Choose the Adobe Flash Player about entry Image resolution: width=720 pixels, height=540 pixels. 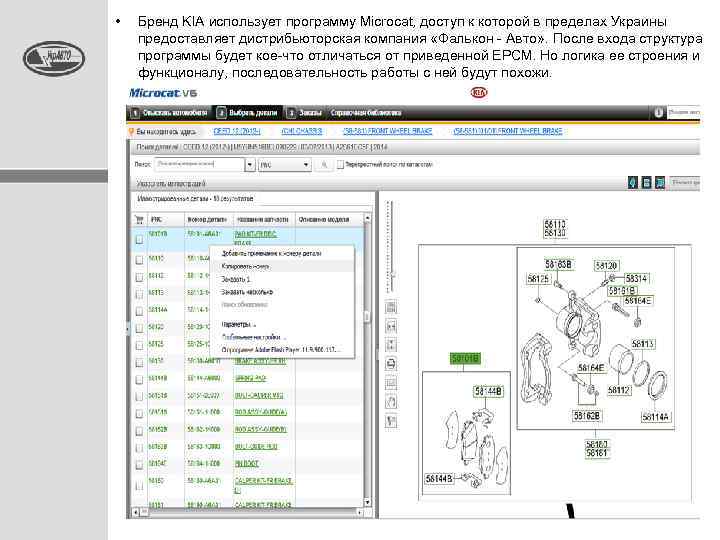point(281,350)
